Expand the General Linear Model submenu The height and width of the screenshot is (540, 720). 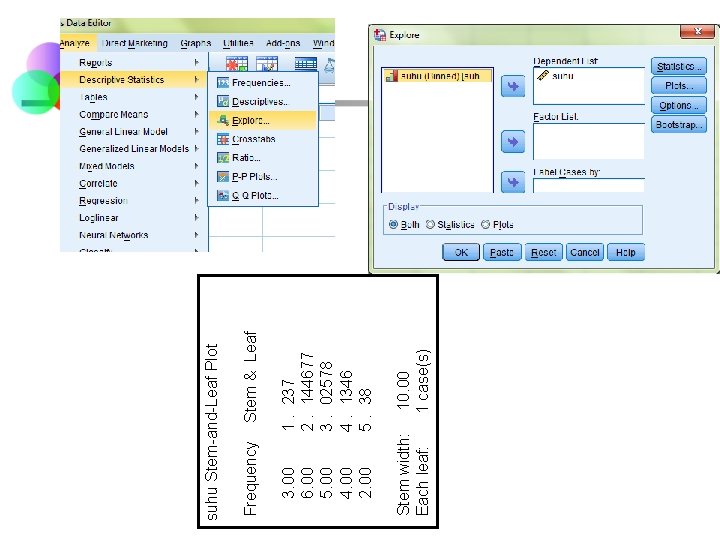(x=134, y=131)
